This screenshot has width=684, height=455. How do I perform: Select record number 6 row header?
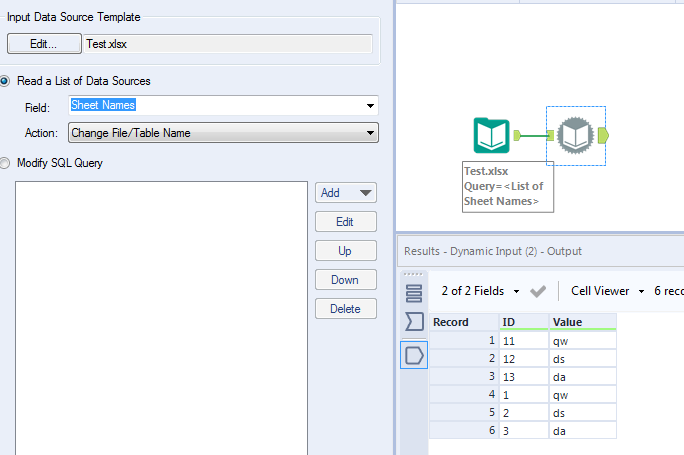[x=464, y=431]
